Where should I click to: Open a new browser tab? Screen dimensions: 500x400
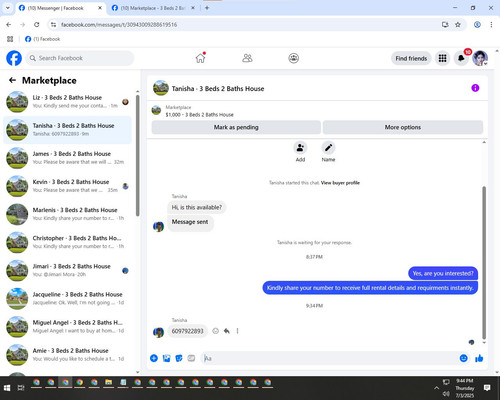tap(207, 8)
